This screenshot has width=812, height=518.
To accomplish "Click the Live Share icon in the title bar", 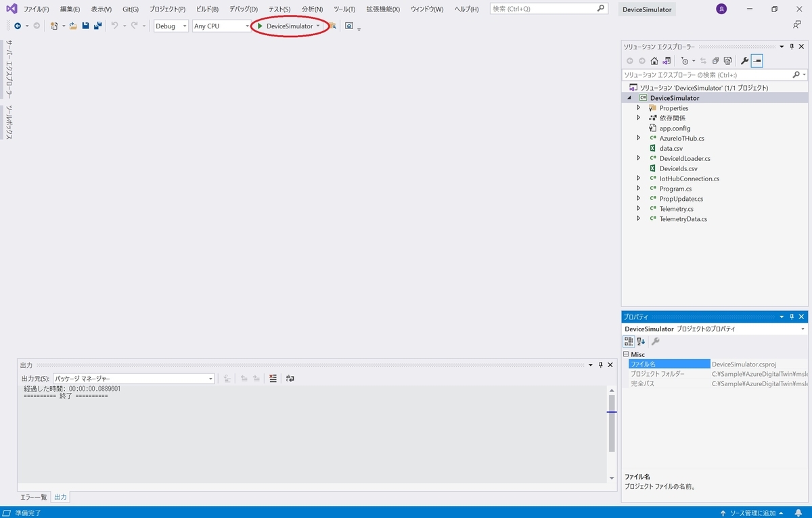I will point(797,24).
